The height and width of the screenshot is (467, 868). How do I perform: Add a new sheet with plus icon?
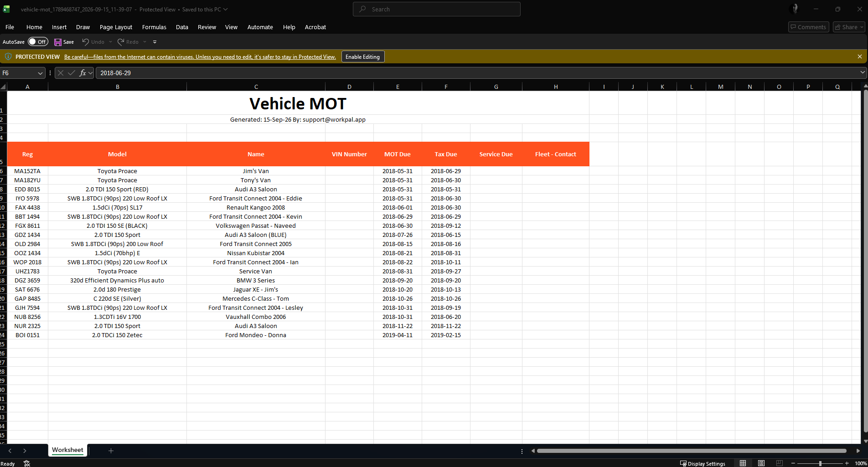[111, 451]
